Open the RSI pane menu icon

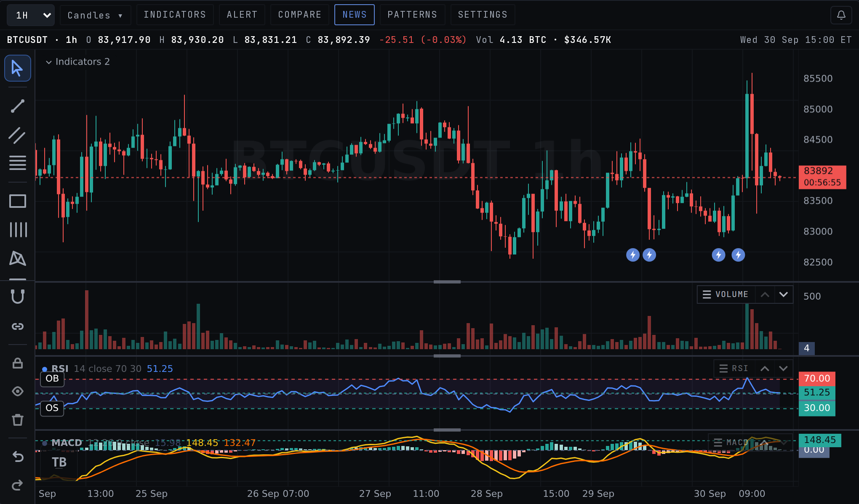[x=723, y=369]
